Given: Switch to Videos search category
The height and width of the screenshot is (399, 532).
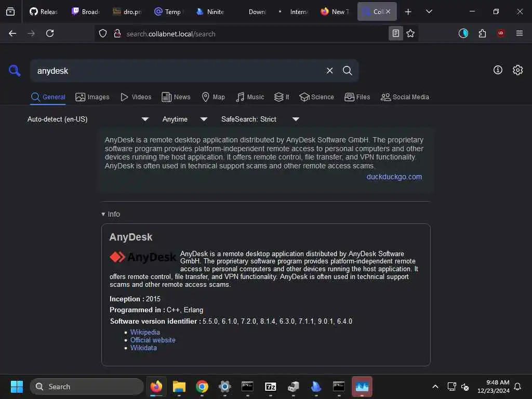Looking at the screenshot, I should tap(136, 97).
